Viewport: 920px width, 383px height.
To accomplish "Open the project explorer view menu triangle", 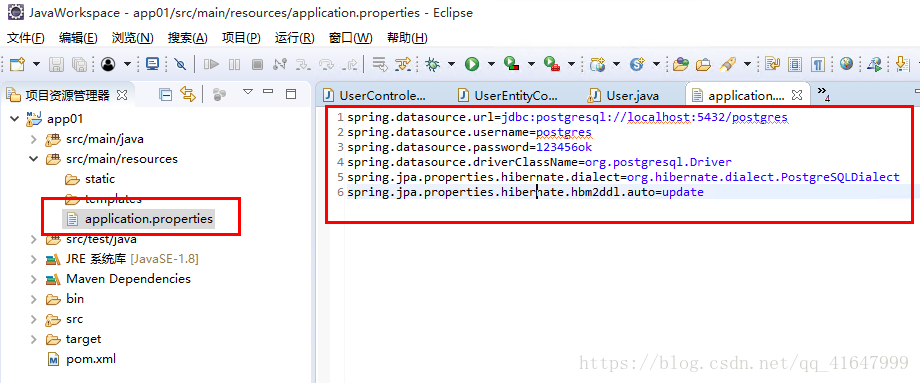I will [x=248, y=92].
